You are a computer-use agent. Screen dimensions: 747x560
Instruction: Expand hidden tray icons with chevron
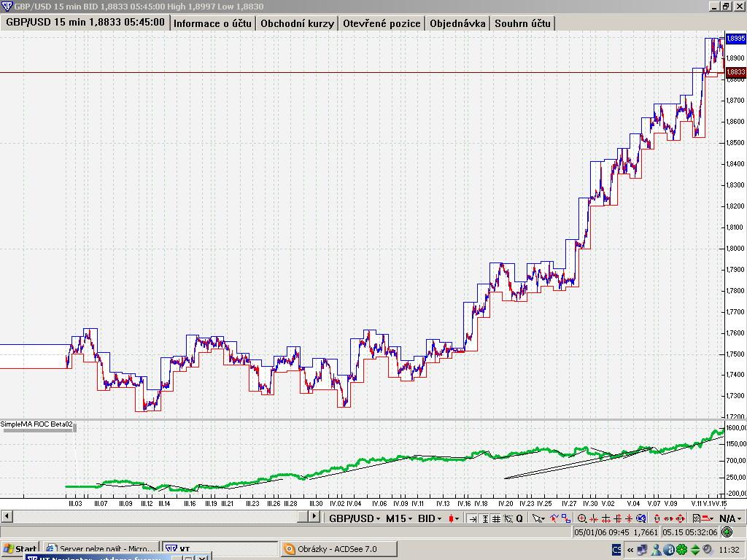click(630, 550)
